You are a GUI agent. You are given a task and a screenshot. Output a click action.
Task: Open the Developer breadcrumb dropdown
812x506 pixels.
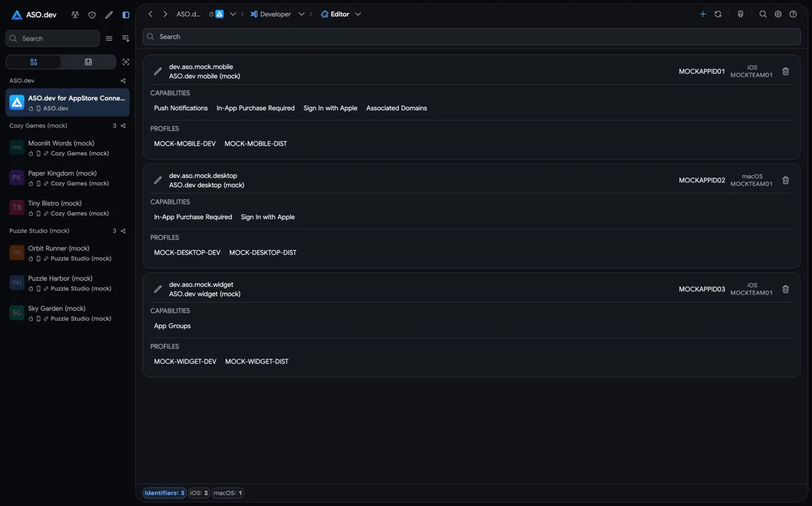pyautogui.click(x=302, y=14)
